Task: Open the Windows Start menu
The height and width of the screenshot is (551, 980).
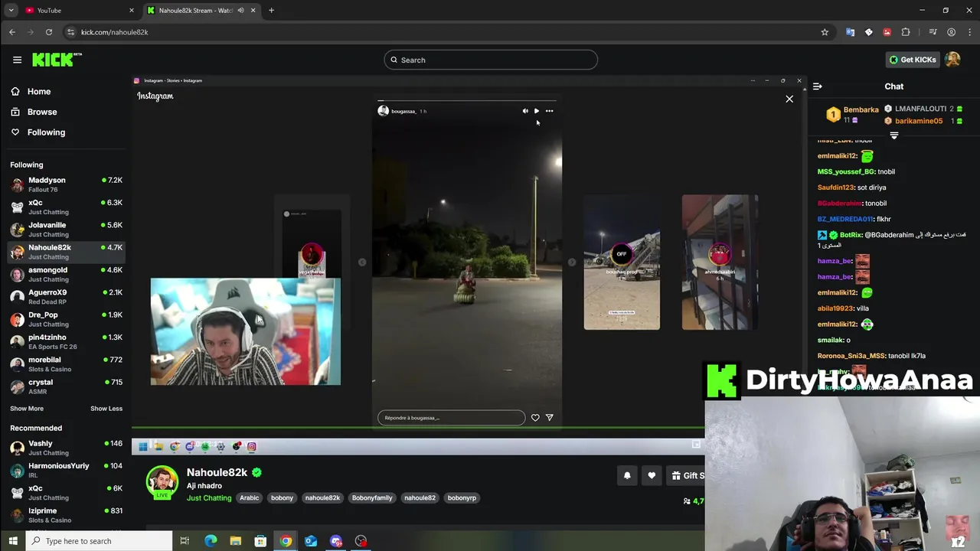Action: 13,541
